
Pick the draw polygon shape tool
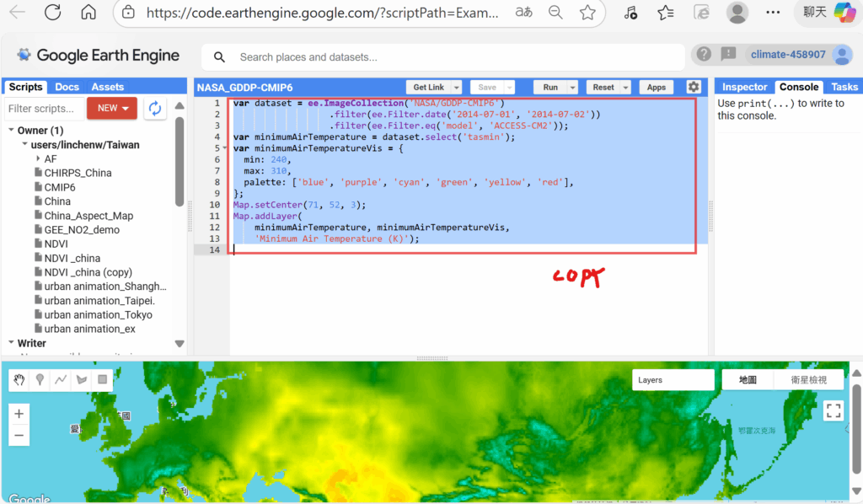tap(82, 380)
